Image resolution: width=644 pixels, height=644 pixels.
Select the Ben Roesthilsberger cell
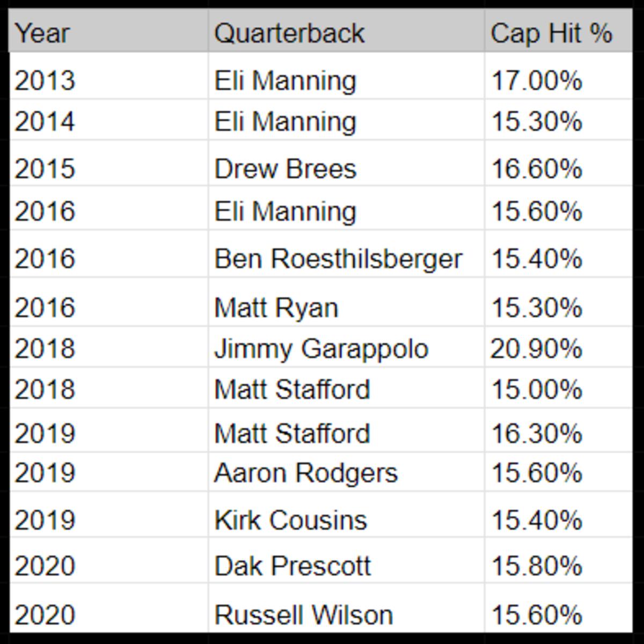tap(346, 259)
